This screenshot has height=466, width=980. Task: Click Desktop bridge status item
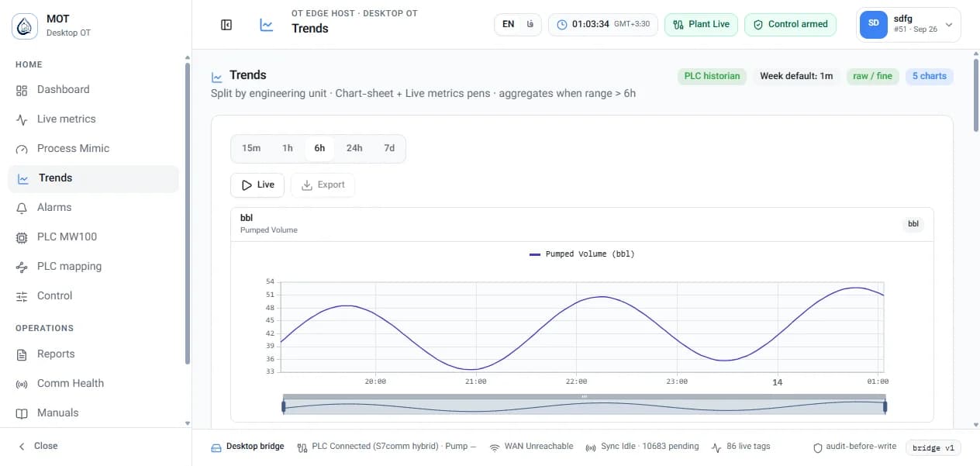248,447
